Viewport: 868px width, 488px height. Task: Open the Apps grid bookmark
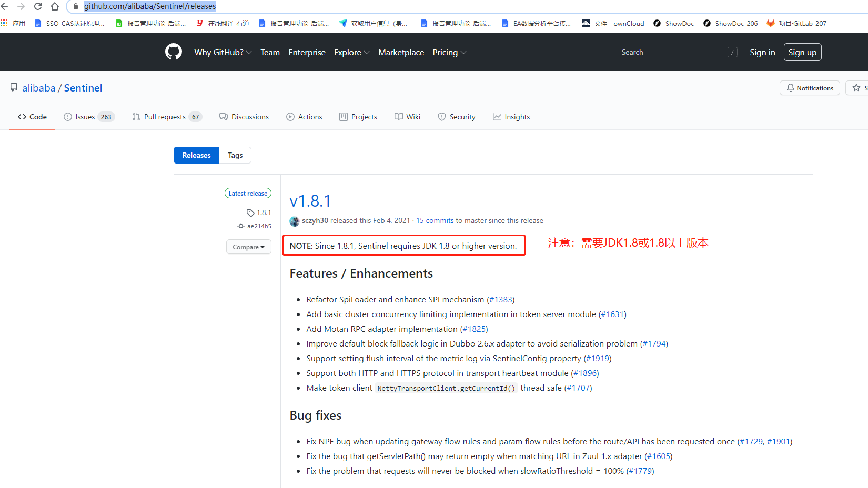13,23
